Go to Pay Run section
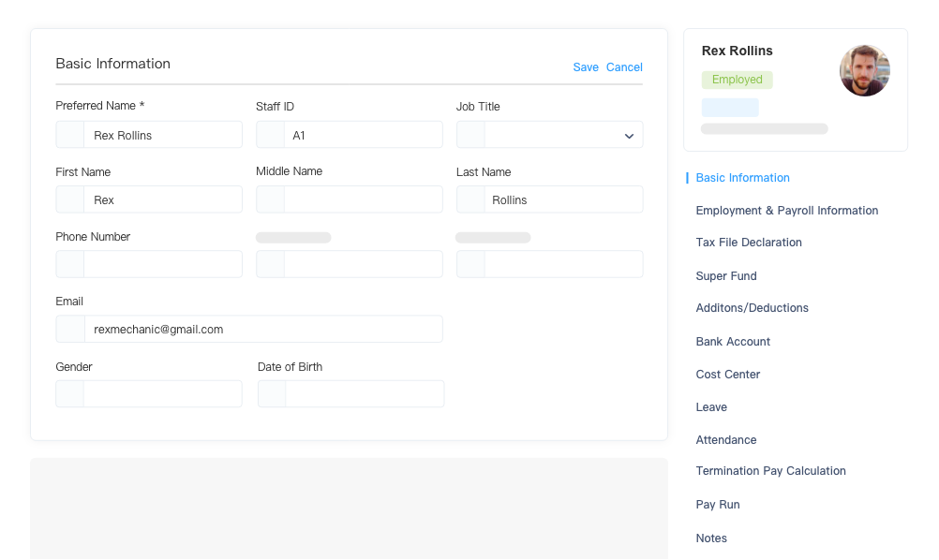Image resolution: width=939 pixels, height=560 pixels. click(718, 505)
